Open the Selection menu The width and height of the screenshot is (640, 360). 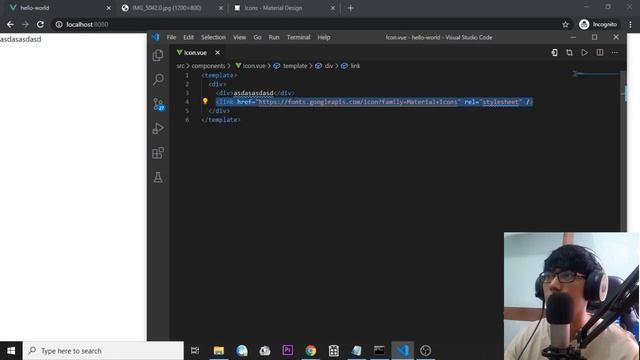(213, 37)
